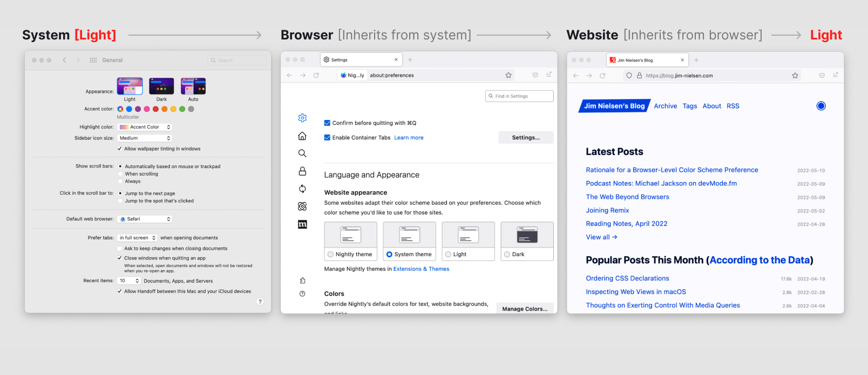Open new tab beside Jim Nielsen's Blog tab
Viewport: 868px width, 375px height.
coord(696,60)
